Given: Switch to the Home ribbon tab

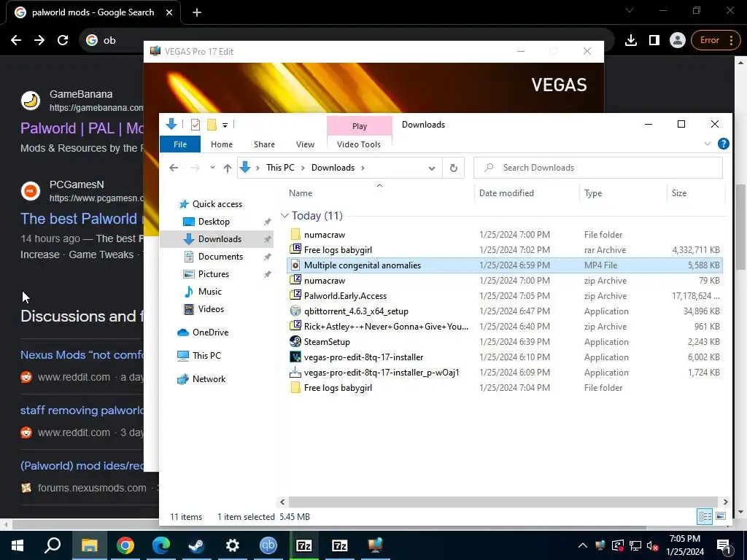Looking at the screenshot, I should pyautogui.click(x=222, y=144).
